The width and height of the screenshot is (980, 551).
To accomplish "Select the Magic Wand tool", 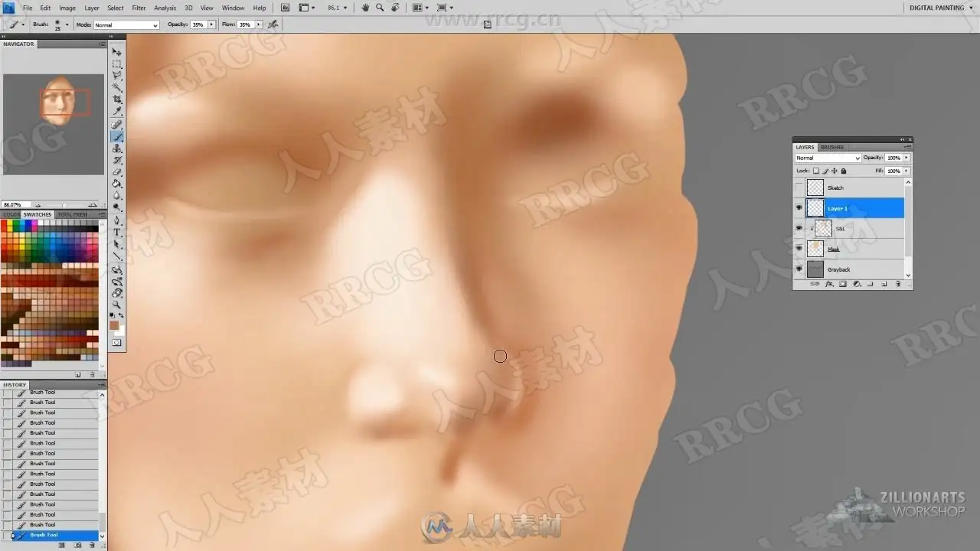I will (x=117, y=88).
